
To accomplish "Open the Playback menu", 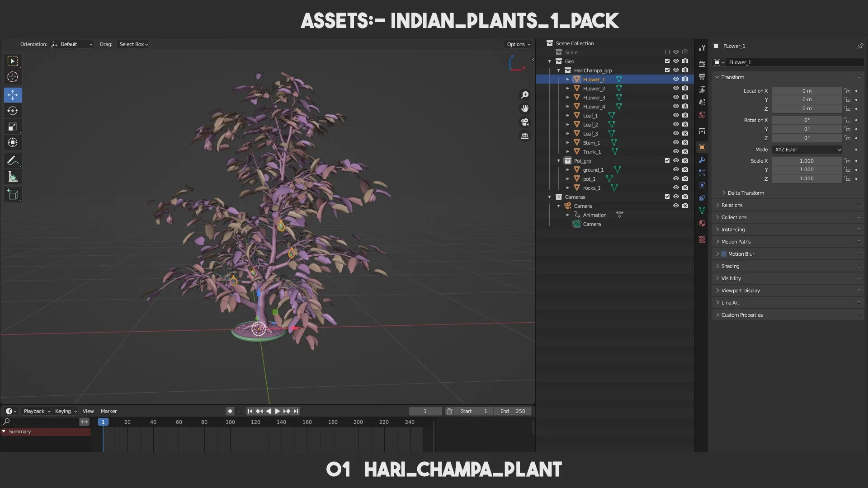I will [x=37, y=411].
